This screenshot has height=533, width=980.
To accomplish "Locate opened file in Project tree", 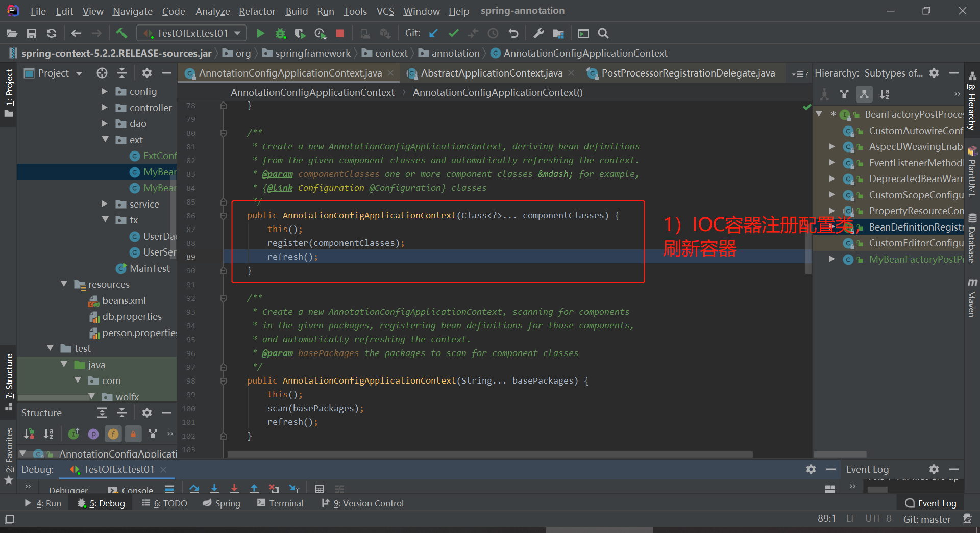I will tap(102, 73).
